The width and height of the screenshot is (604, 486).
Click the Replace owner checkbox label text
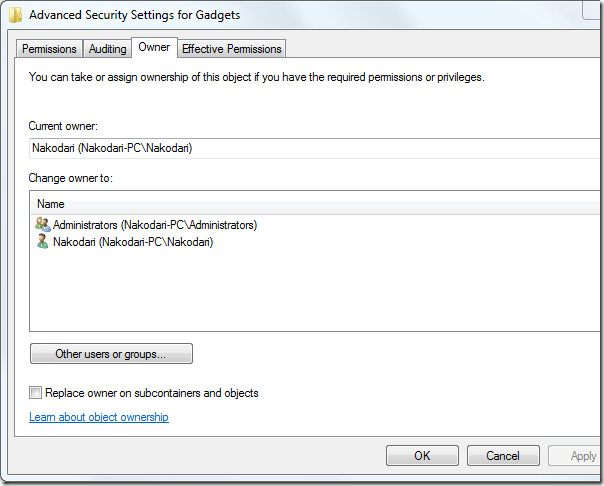152,393
